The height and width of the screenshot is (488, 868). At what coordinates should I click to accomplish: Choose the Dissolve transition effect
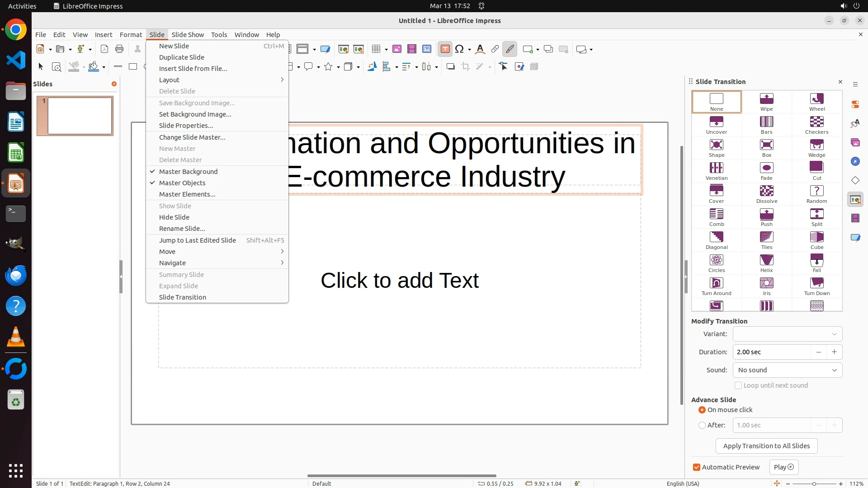766,194
